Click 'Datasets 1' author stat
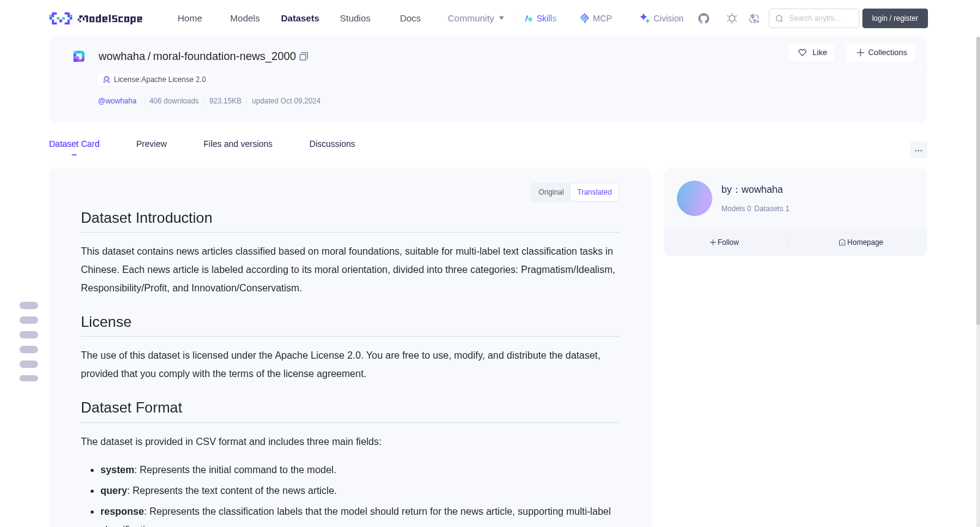The height and width of the screenshot is (527, 980). [x=772, y=209]
